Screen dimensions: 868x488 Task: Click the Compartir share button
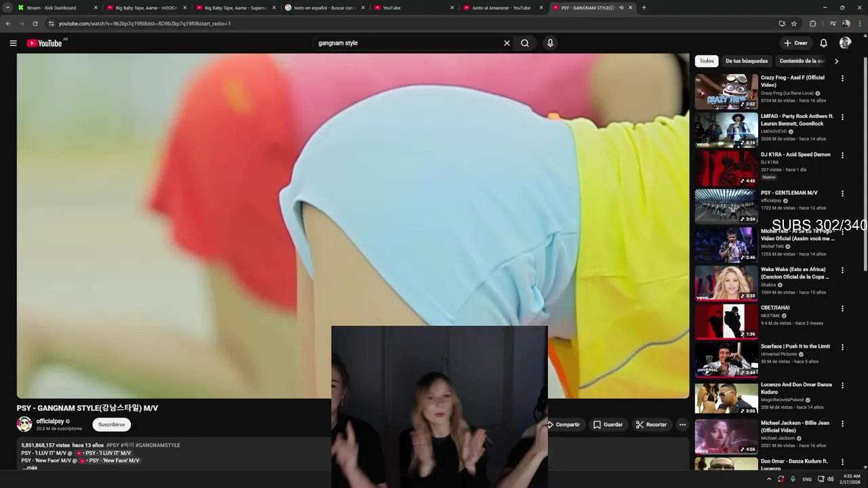(566, 425)
